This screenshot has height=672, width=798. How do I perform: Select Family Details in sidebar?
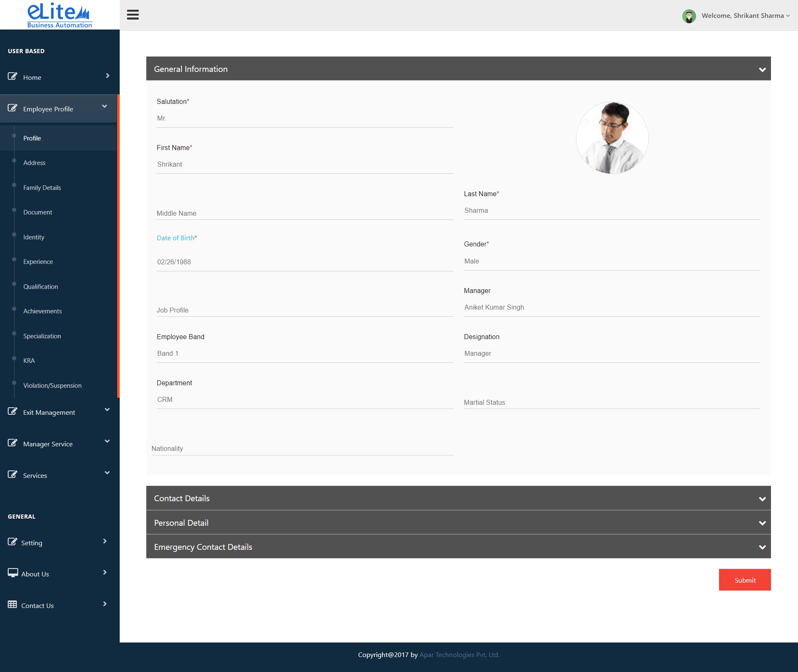pyautogui.click(x=42, y=188)
